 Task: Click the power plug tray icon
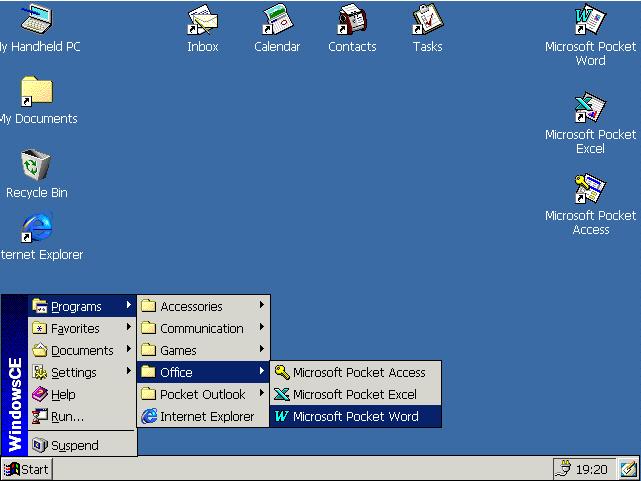click(564, 469)
